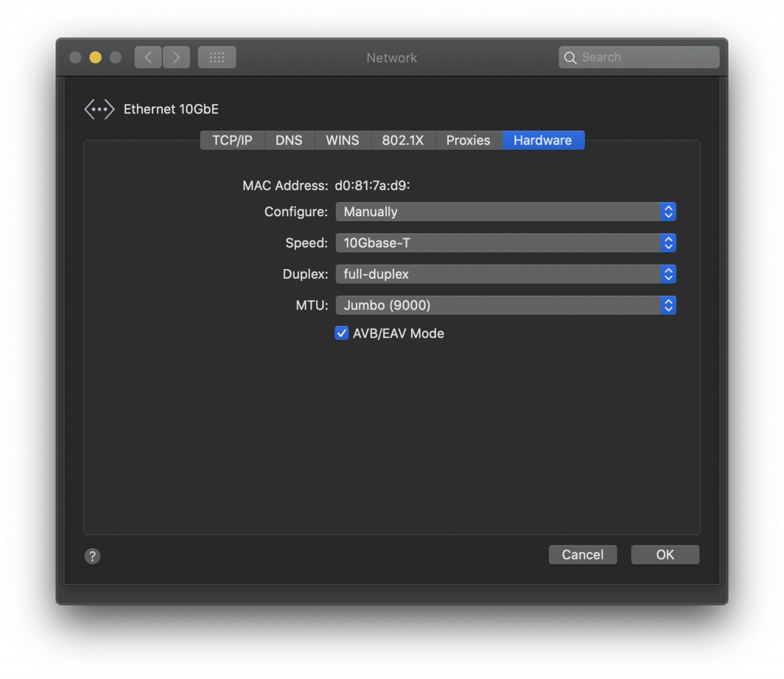The width and height of the screenshot is (784, 679).
Task: Click the forward navigation arrow
Action: click(176, 58)
